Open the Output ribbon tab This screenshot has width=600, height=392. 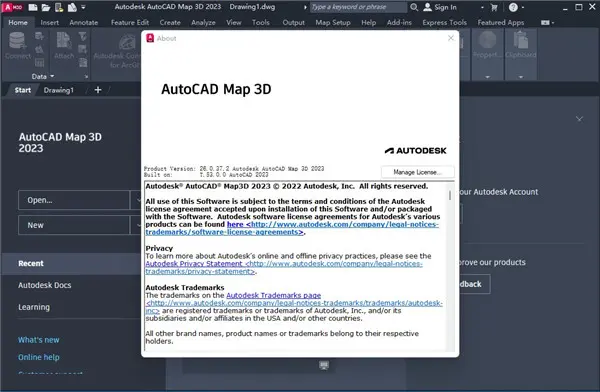pos(294,23)
